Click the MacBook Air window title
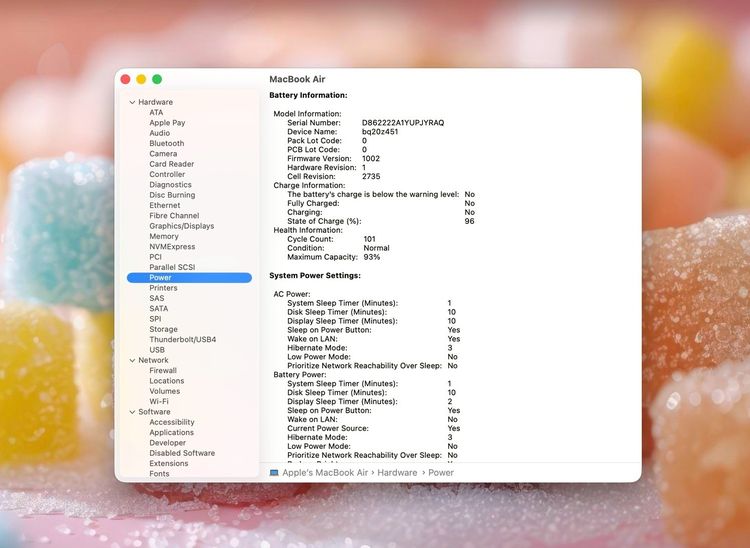 pos(297,79)
